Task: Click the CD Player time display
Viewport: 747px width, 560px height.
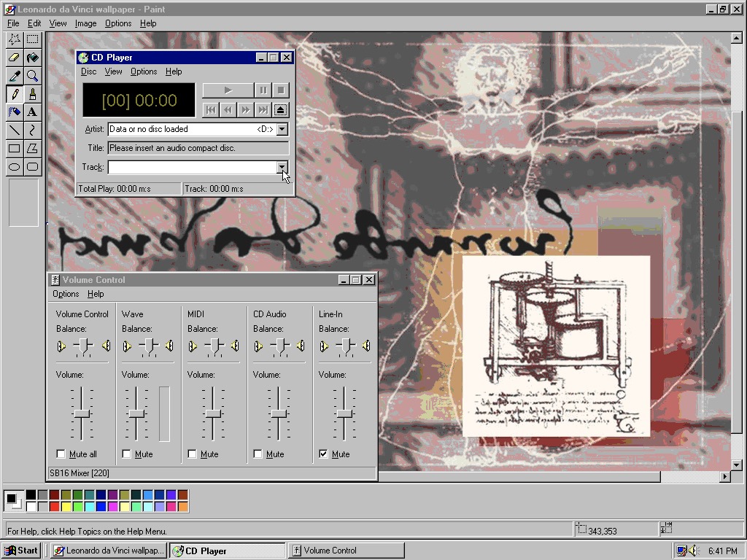Action: 139,100
